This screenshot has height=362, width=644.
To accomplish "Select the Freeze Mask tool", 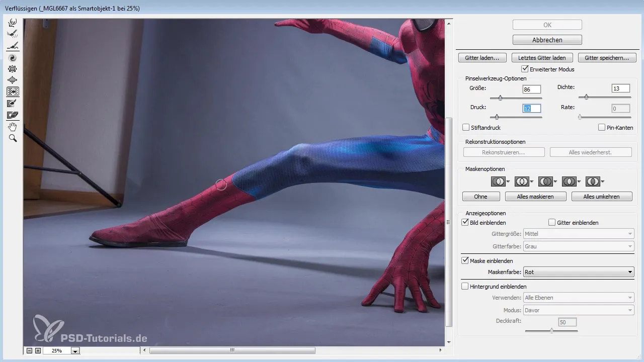I will tap(13, 104).
